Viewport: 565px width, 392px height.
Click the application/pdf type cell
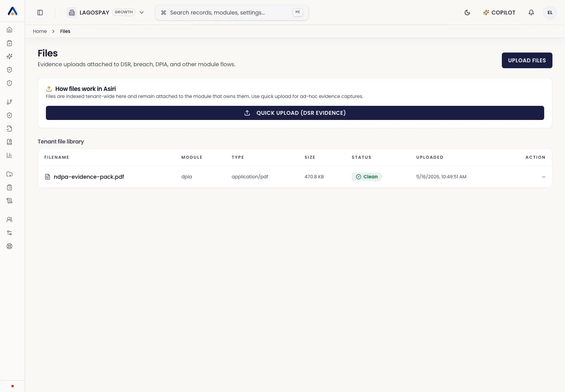[x=250, y=177]
